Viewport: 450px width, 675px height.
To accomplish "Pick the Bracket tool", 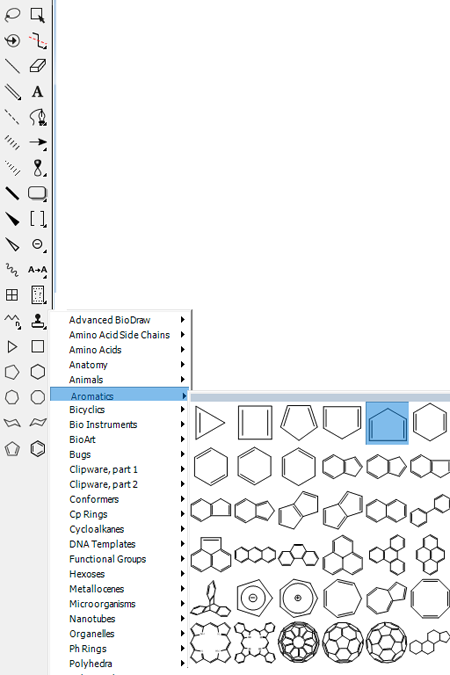I will pos(38,219).
